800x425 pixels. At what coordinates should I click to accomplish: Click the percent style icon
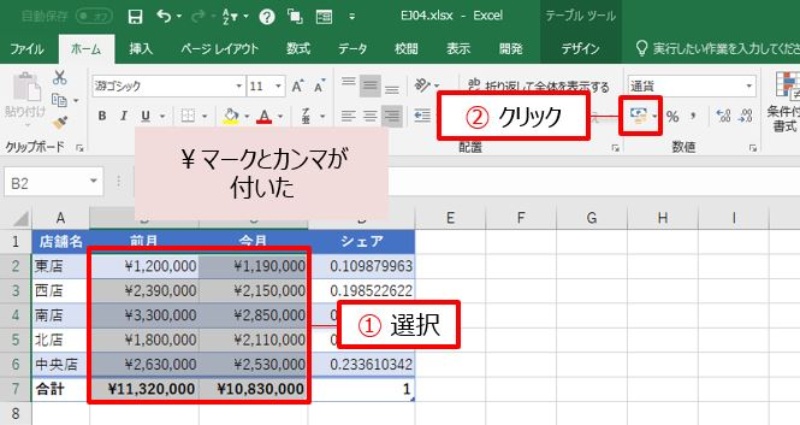coord(672,116)
